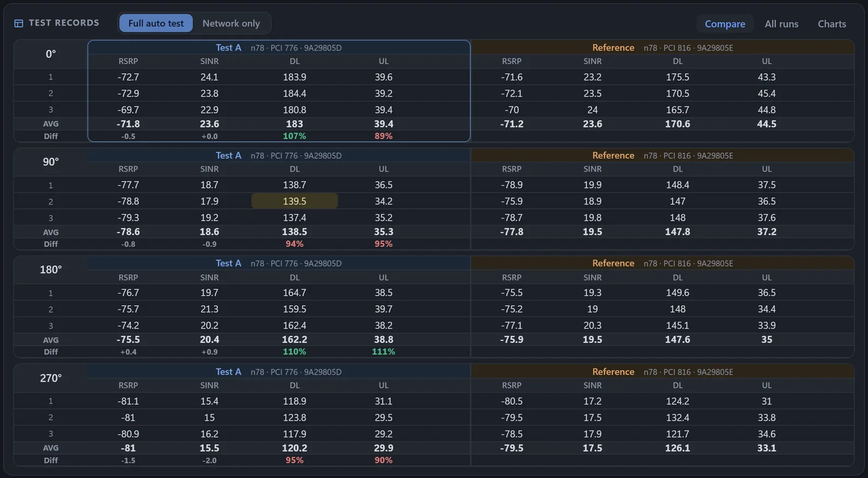The height and width of the screenshot is (478, 868).
Task: Click Test A UL value 29.5
Action: (x=384, y=418)
